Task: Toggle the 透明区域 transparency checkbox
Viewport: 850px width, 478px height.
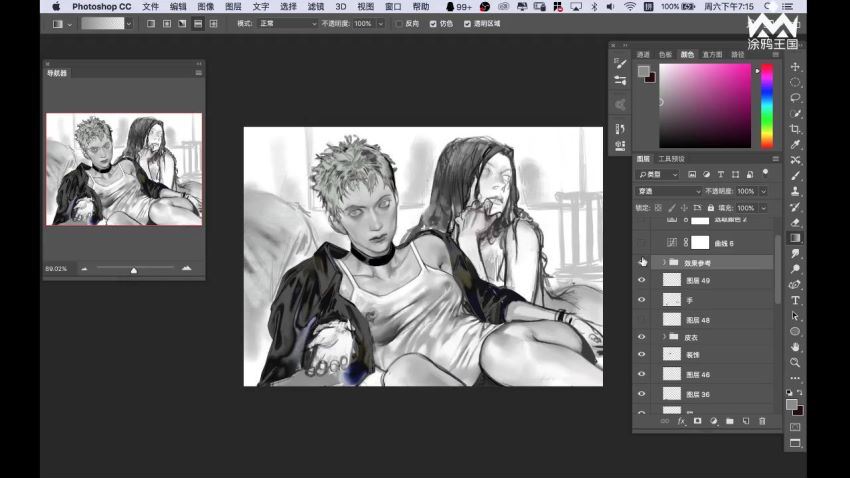Action: (x=467, y=24)
